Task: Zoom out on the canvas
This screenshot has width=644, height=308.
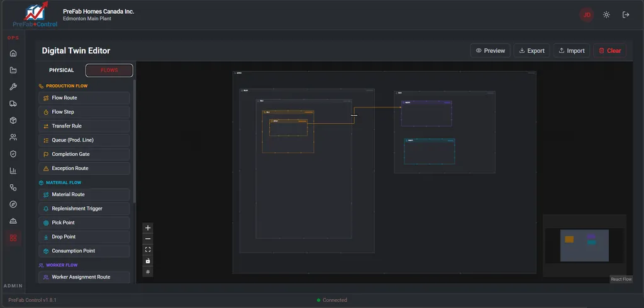Action: [x=148, y=239]
